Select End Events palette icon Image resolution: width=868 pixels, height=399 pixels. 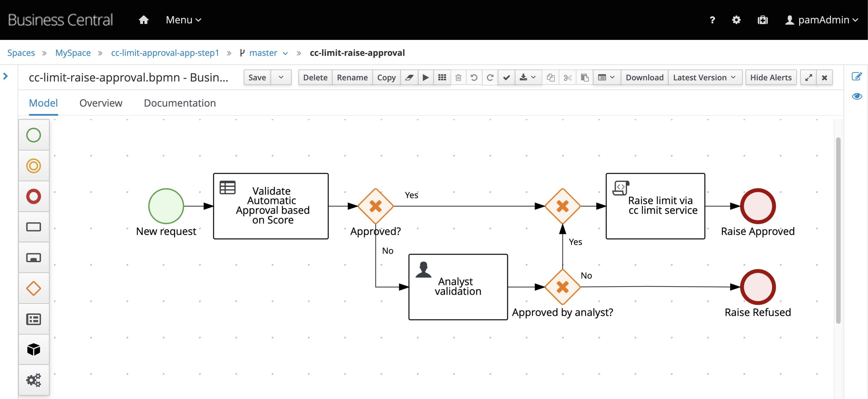[34, 196]
